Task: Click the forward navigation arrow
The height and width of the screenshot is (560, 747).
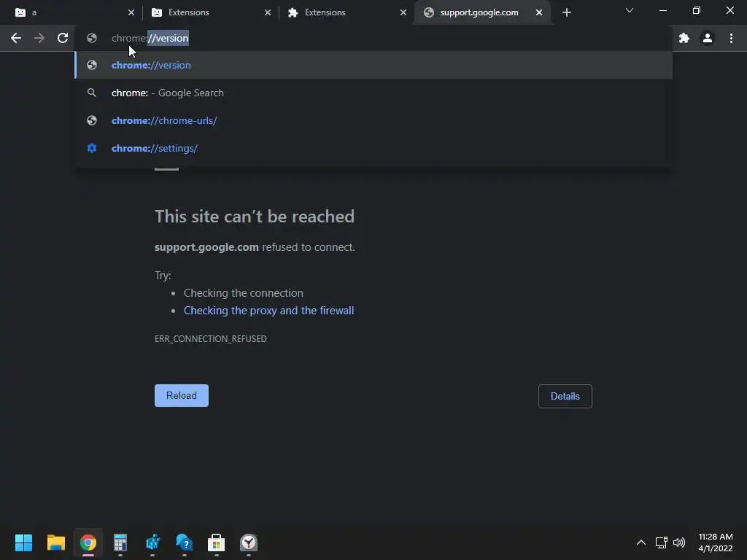Action: tap(39, 38)
